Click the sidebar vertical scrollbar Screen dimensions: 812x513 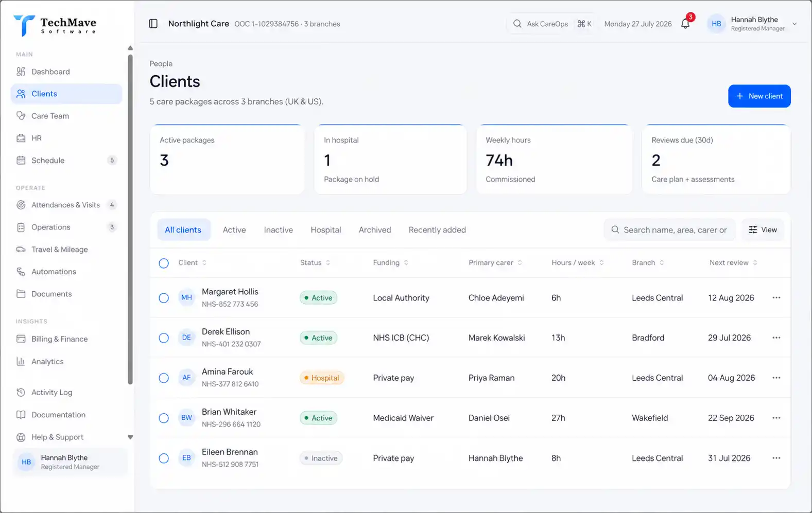tap(130, 220)
